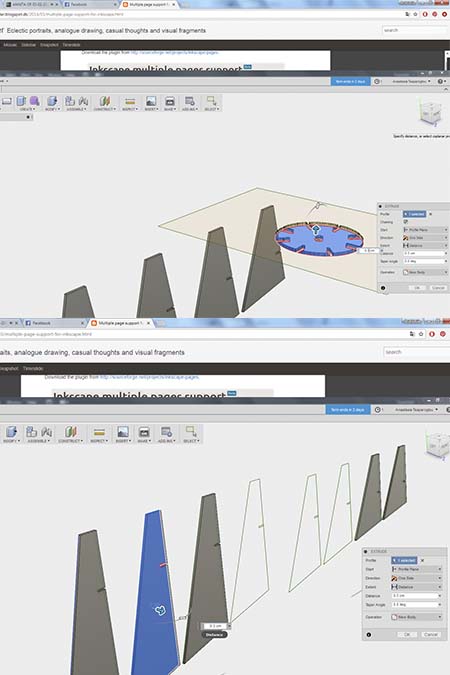450x675 pixels.
Task: Click the floating distance input in lower viewport
Action: [x=215, y=626]
